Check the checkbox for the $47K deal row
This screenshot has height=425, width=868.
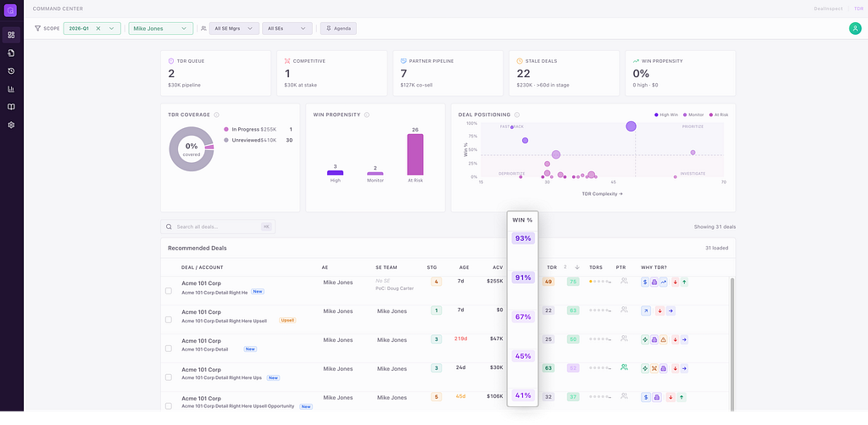coord(169,348)
